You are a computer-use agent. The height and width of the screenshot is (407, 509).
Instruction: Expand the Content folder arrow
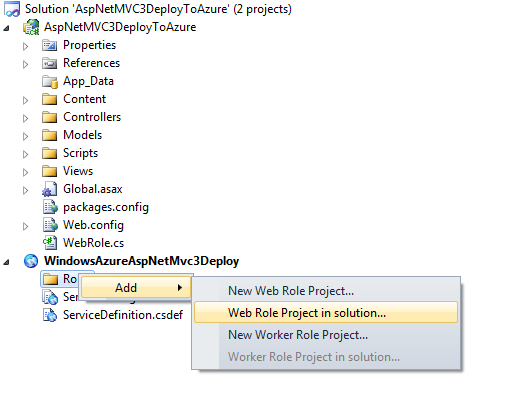pos(25,100)
